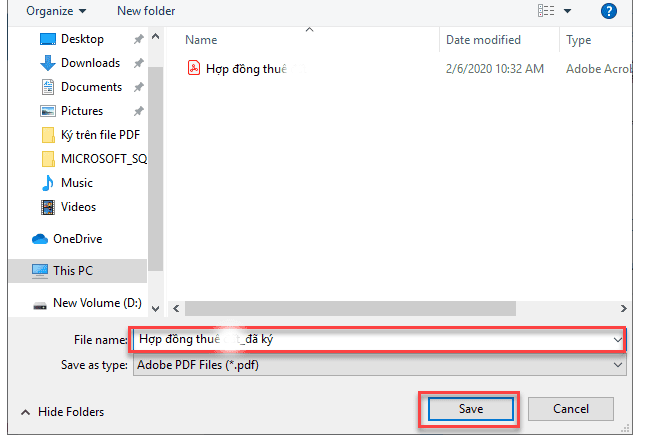Create a New folder
Viewport: 658px width, 437px height.
146,11
